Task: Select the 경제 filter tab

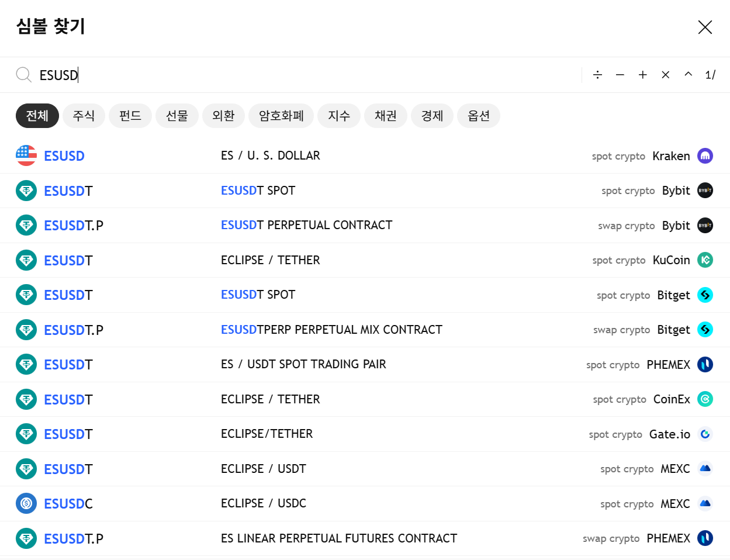Action: click(x=432, y=116)
